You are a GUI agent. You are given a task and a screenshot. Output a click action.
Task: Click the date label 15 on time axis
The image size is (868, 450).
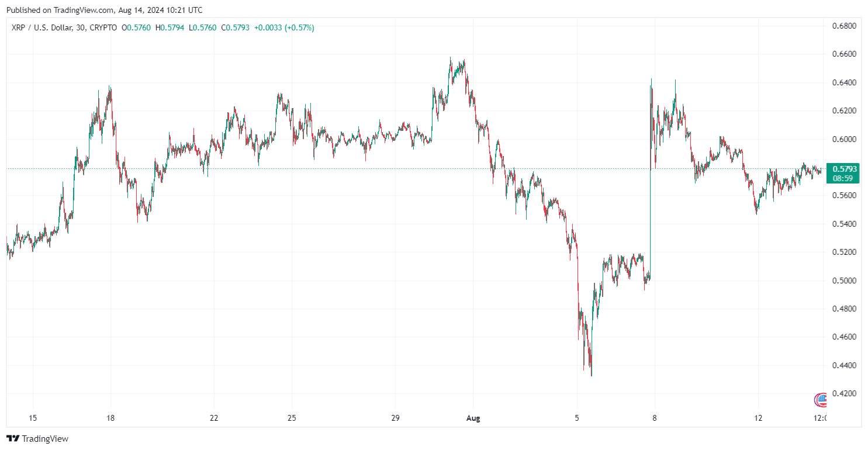pyautogui.click(x=33, y=418)
